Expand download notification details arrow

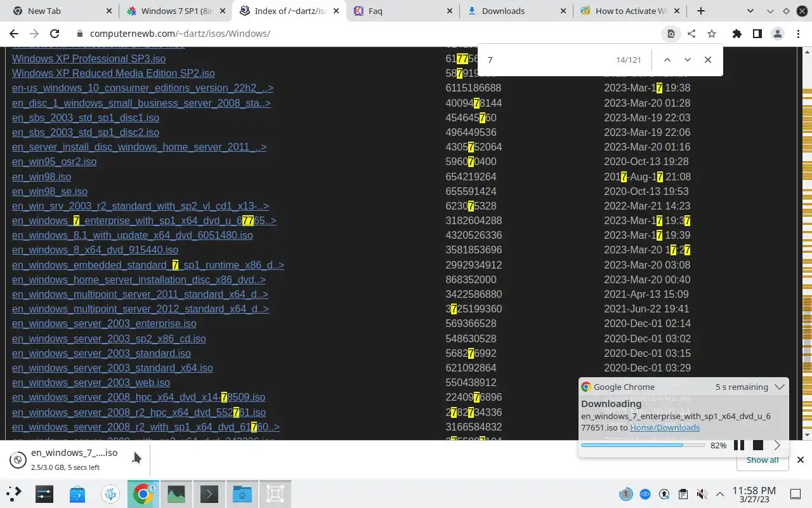coord(777,445)
